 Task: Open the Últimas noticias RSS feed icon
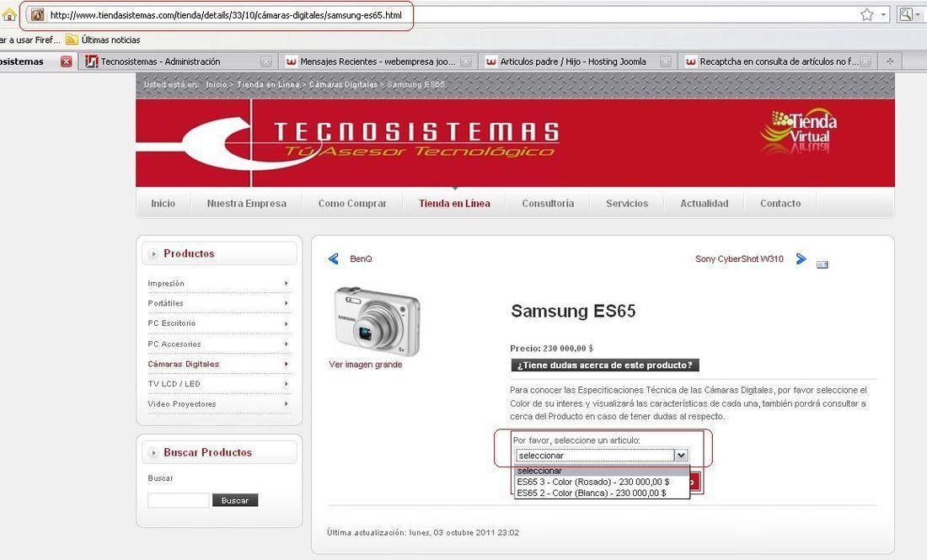(72, 40)
